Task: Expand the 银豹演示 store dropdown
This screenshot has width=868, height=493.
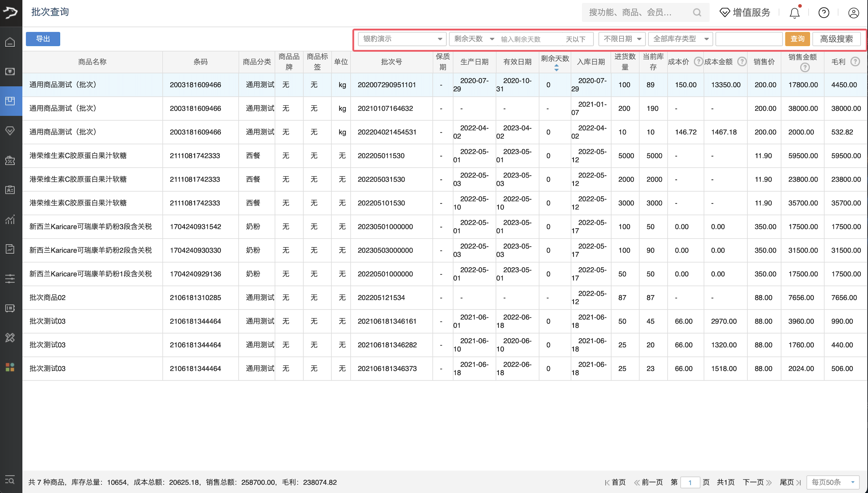Action: 402,39
